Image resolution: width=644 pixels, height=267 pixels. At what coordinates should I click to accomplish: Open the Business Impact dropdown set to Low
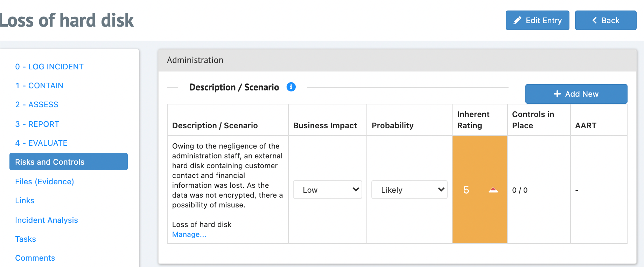click(x=327, y=190)
